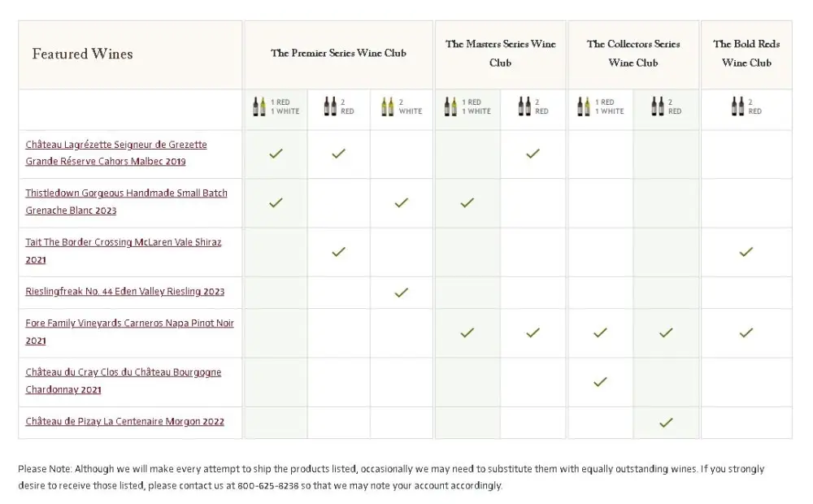Open Château de Pizay La Centenaire Morgon link

[x=124, y=422]
